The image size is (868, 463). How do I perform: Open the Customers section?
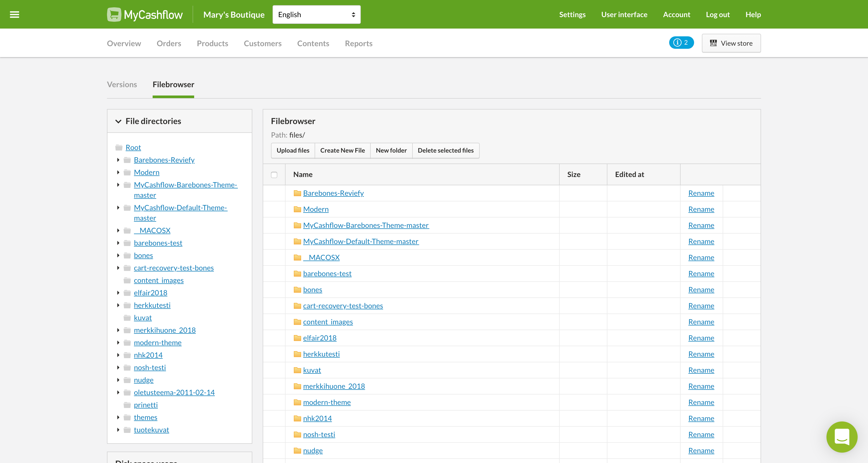[x=262, y=43]
